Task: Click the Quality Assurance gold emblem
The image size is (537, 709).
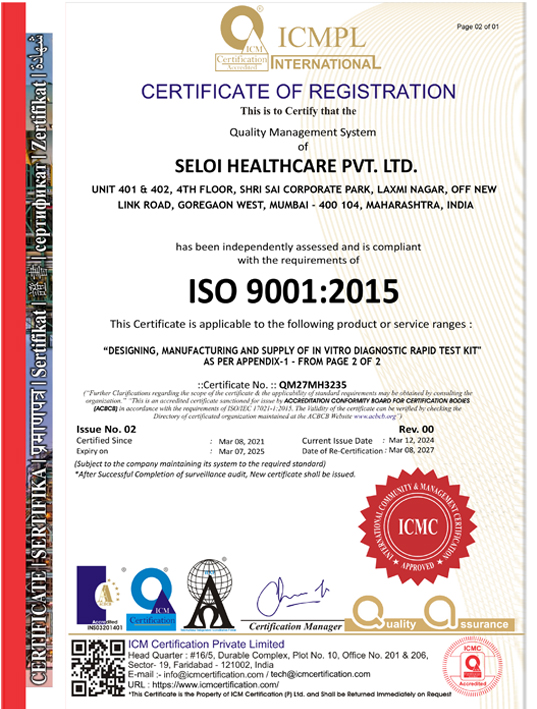Action: [x=429, y=614]
